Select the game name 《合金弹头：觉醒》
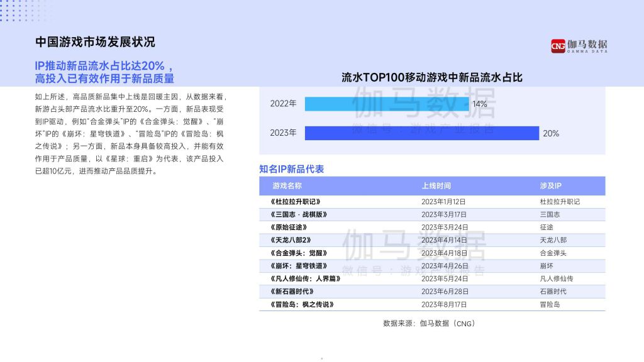The image size is (644, 362). (299, 253)
